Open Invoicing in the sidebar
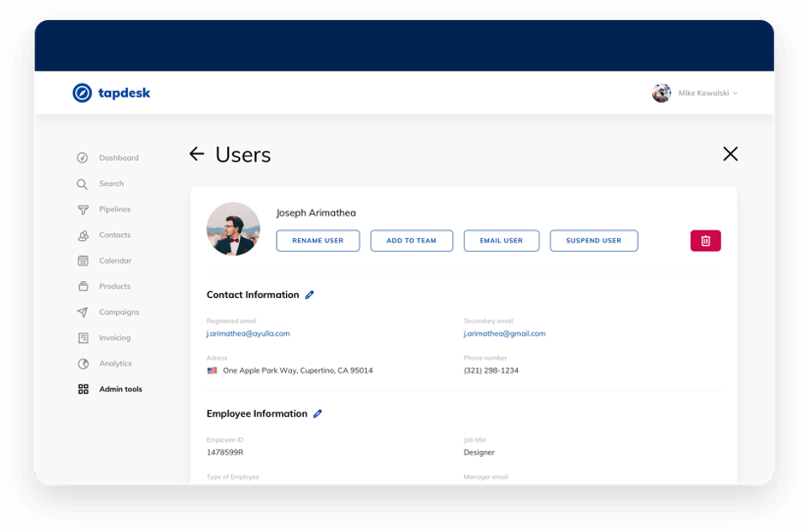 tap(115, 338)
